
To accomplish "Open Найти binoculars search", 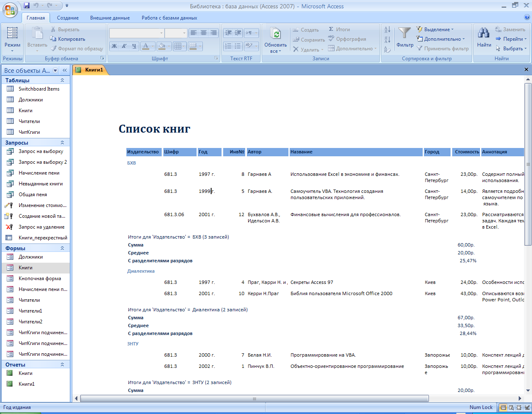I will coord(484,33).
